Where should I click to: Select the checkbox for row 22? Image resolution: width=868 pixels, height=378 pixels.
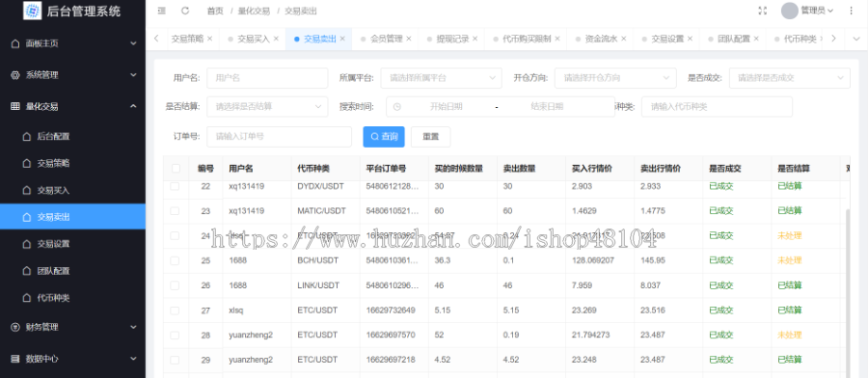coord(175,186)
